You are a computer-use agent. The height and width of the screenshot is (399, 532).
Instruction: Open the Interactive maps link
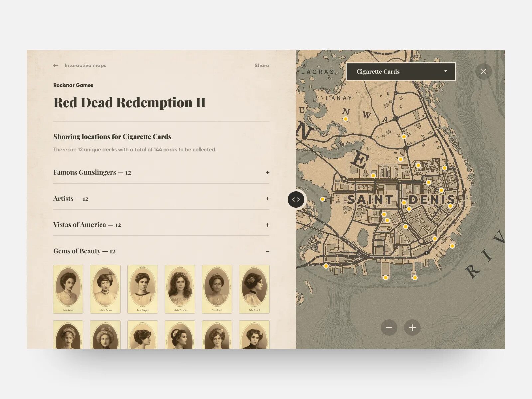coord(85,66)
